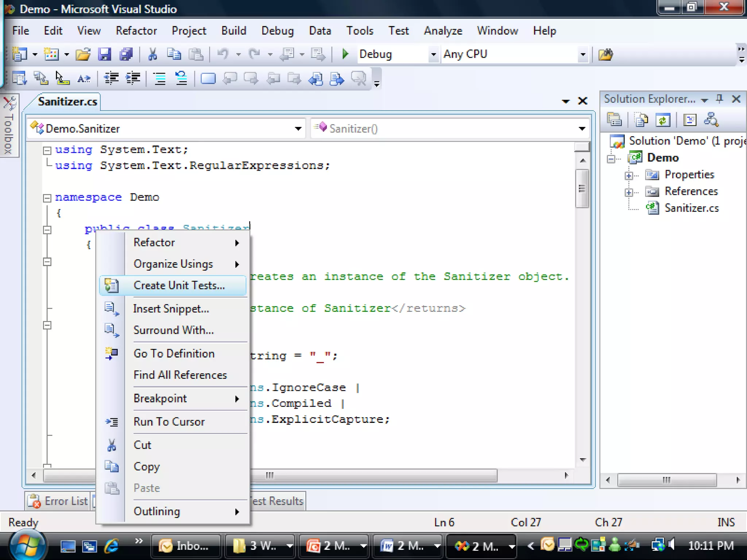This screenshot has height=560, width=747.
Task: Click the editor vertical scrollbar thumb
Action: 582,188
